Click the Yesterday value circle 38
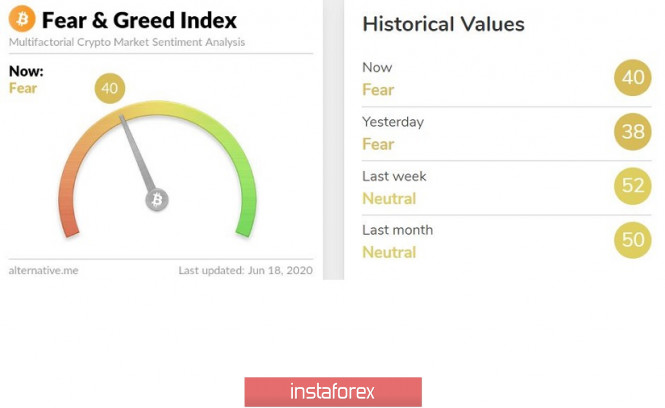 point(633,132)
